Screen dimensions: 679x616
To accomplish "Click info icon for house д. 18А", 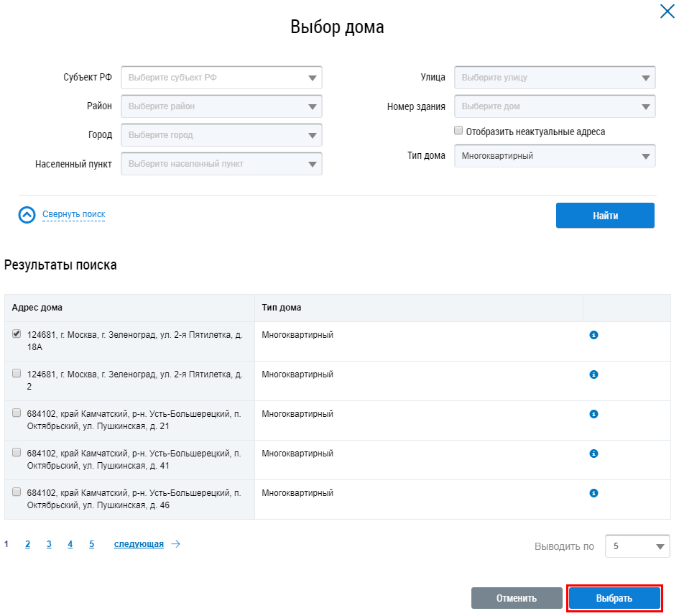I will [x=593, y=335].
